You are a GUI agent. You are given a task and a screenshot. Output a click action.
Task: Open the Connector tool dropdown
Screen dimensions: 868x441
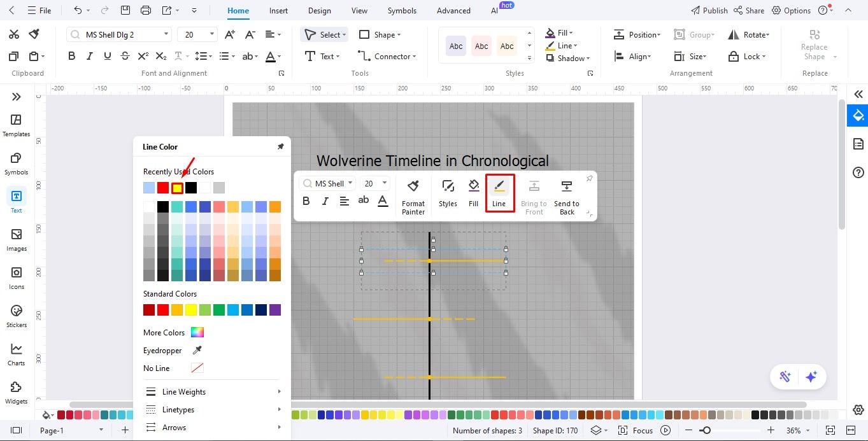point(387,56)
